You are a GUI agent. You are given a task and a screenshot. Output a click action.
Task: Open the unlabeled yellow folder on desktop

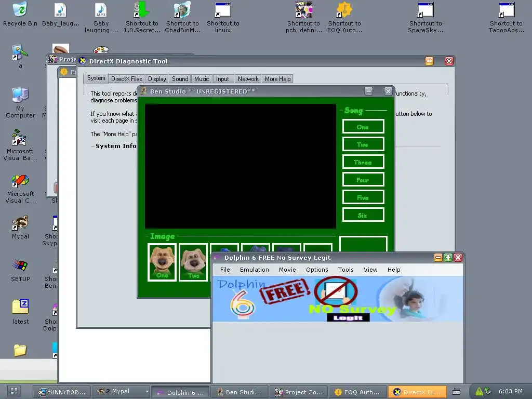click(x=20, y=350)
